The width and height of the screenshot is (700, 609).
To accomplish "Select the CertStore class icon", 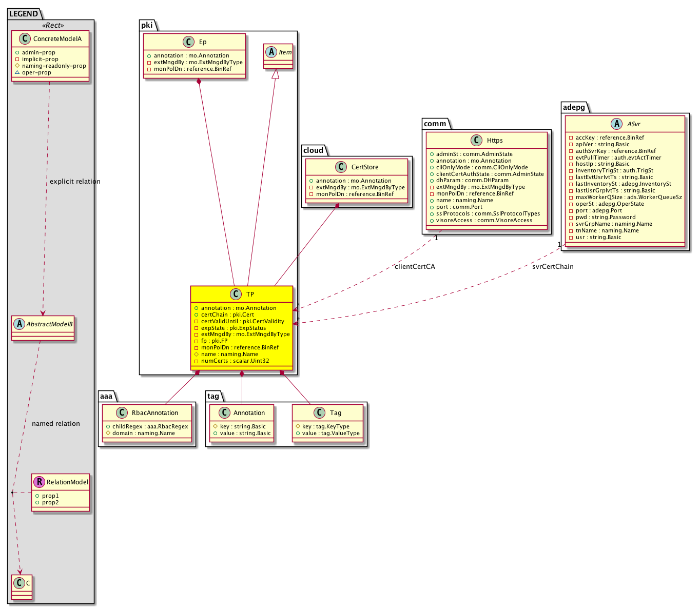I will pos(340,167).
